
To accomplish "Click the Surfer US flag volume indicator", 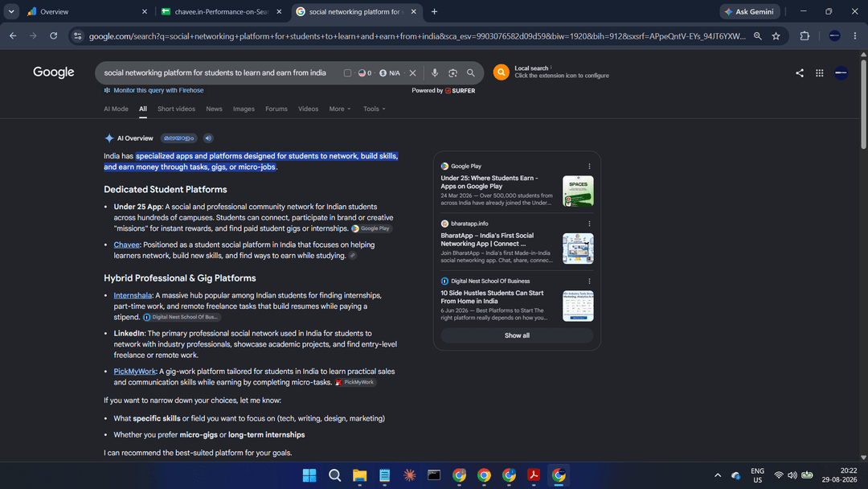I will pyautogui.click(x=365, y=73).
